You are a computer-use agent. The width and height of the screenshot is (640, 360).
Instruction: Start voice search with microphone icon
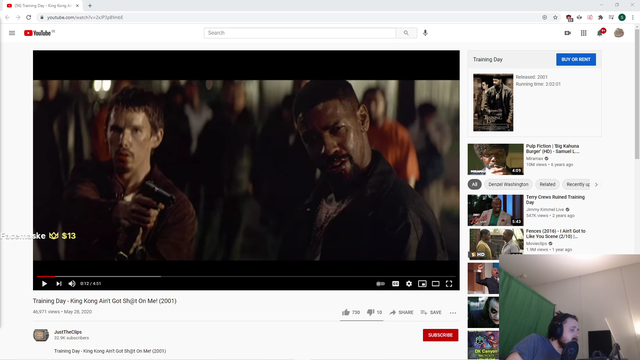pos(425,33)
